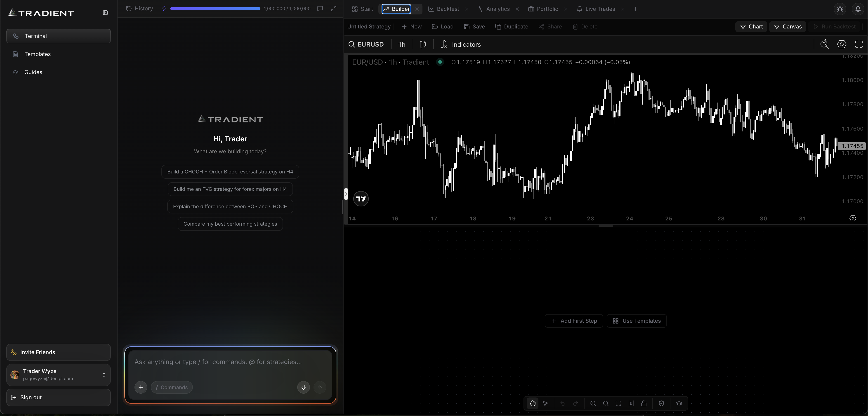The image size is (868, 416).
Task: Toggle the Canvas view filter button
Action: pos(788,27)
